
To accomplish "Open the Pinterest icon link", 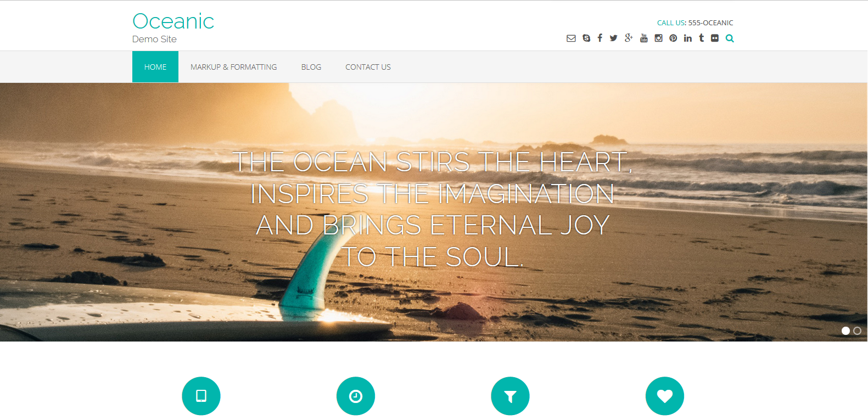I will [673, 38].
